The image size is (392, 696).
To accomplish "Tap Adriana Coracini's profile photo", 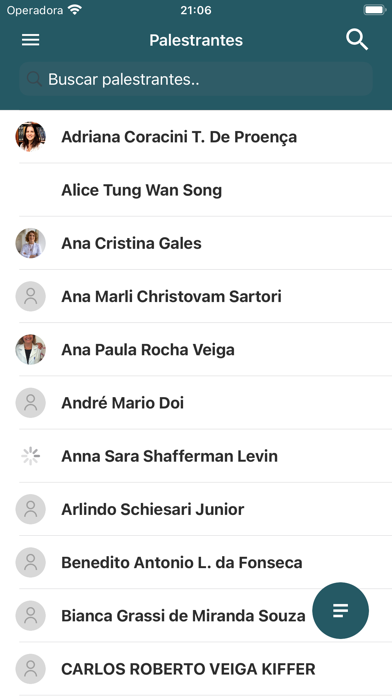I will click(31, 137).
